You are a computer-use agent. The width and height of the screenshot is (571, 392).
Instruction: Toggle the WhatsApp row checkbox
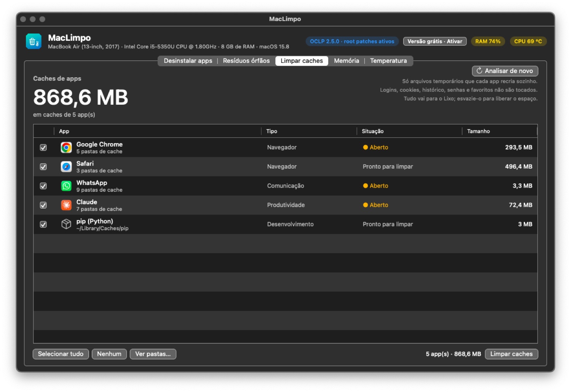(x=43, y=186)
